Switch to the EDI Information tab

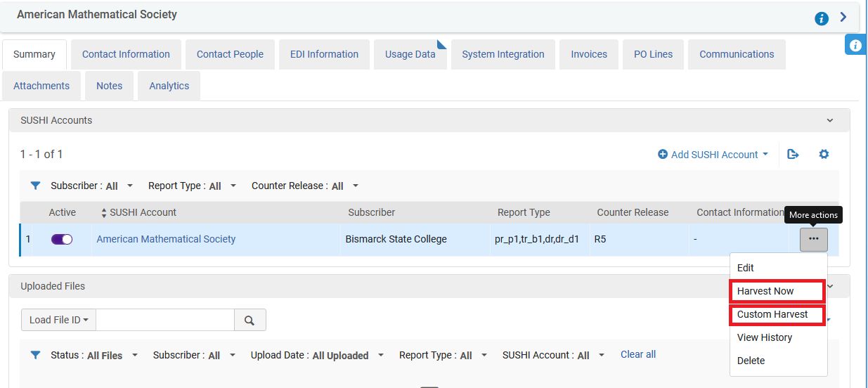324,54
